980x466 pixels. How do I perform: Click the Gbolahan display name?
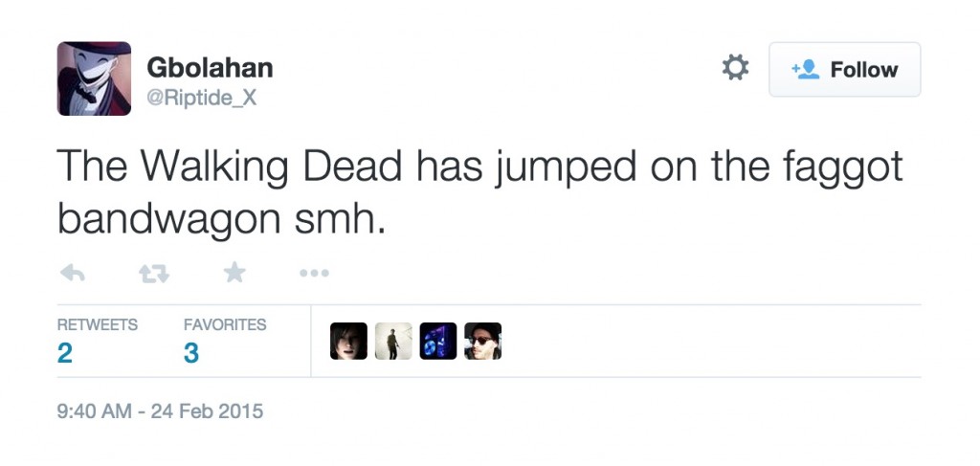(x=210, y=68)
